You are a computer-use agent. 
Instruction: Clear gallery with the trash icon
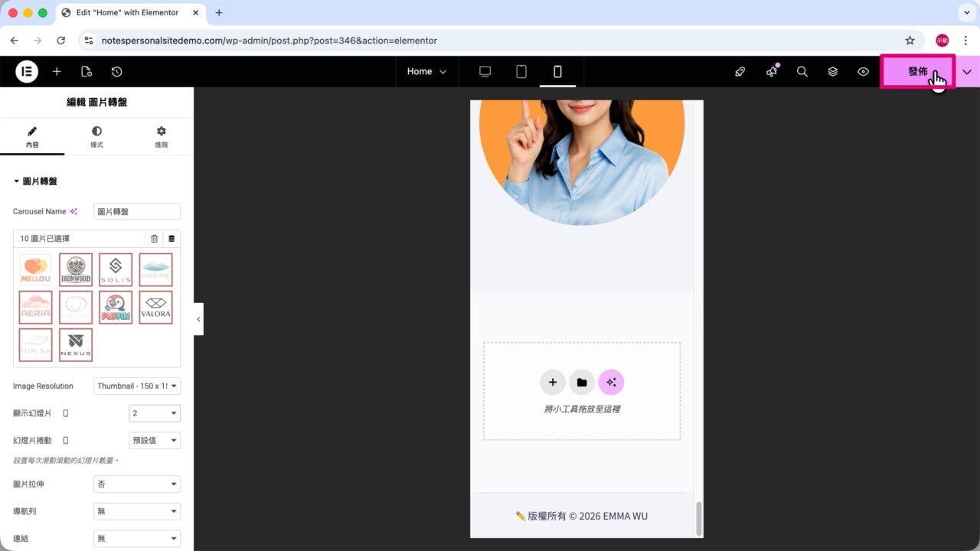154,239
